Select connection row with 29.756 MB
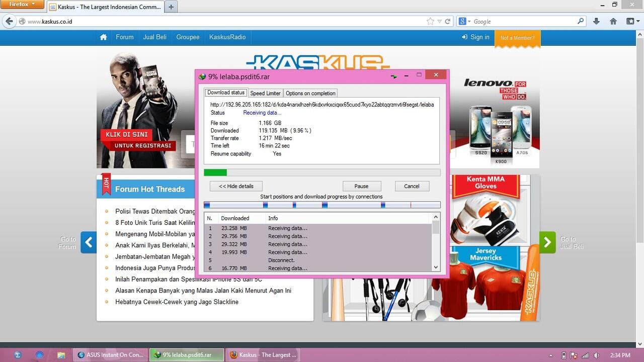The image size is (644, 362). (318, 236)
